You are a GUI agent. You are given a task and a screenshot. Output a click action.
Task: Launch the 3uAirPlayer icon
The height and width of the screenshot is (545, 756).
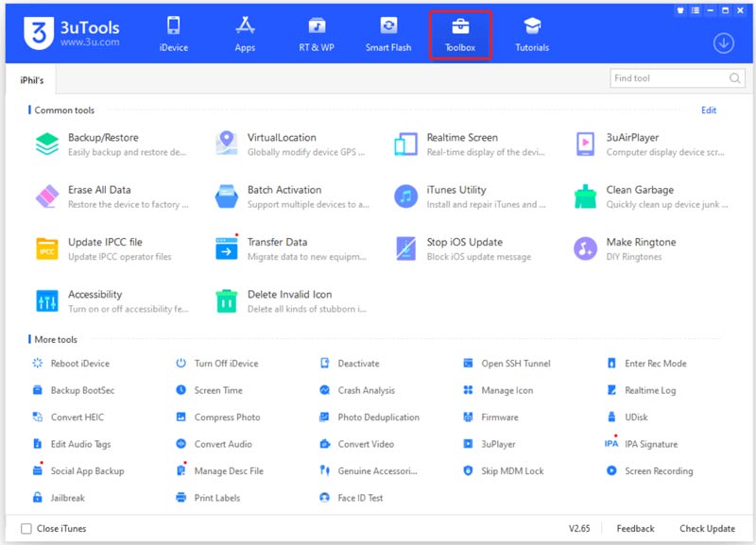[x=585, y=145]
